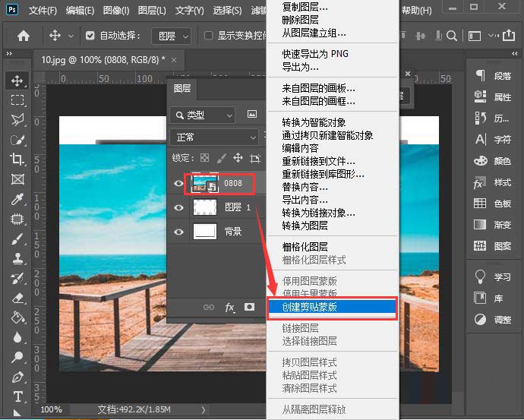Image resolution: width=524 pixels, height=420 pixels.
Task: Select the Dodge tool
Action: point(17,358)
